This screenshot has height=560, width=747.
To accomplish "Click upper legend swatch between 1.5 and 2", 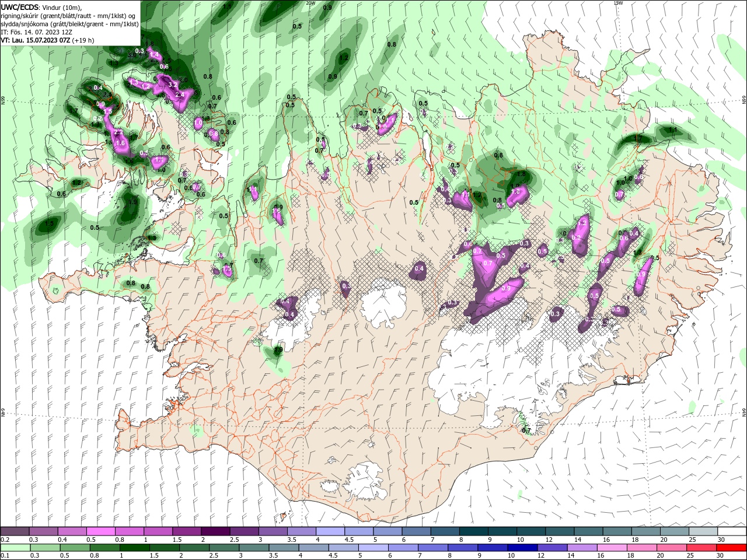I will click(x=187, y=531).
